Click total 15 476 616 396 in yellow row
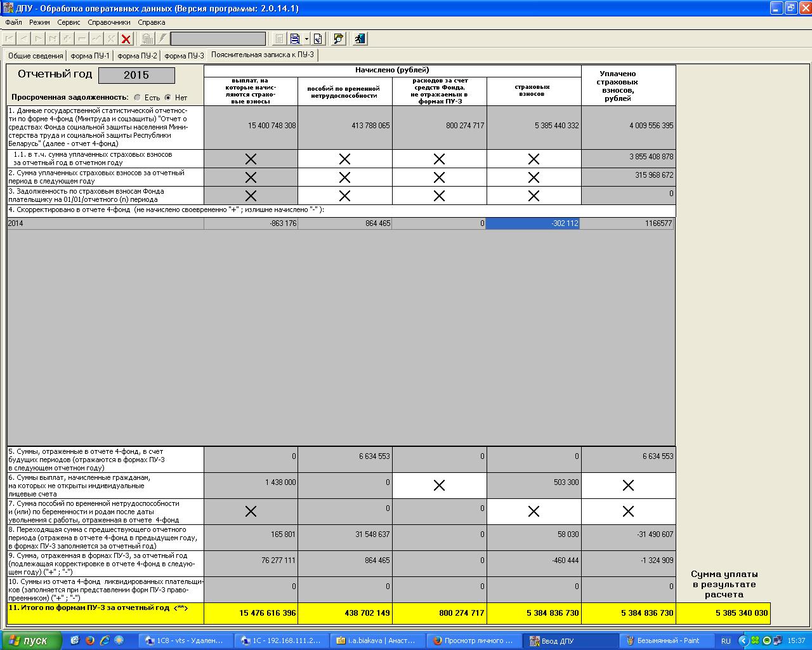 [251, 613]
